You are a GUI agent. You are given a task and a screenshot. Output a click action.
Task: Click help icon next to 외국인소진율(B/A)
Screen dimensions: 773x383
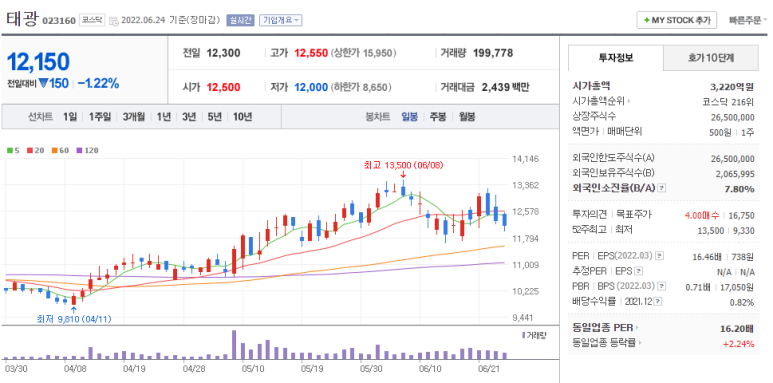pos(662,188)
